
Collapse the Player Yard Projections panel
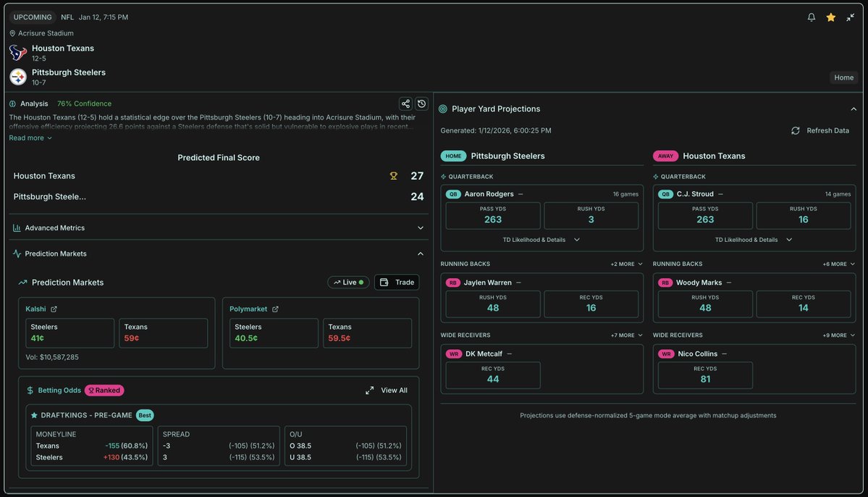(853, 109)
